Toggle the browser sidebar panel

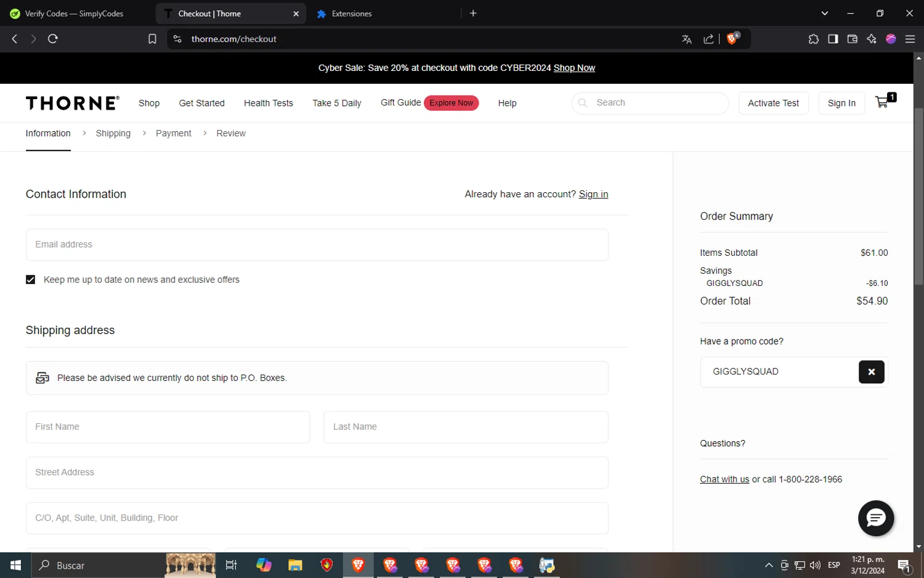pos(833,39)
